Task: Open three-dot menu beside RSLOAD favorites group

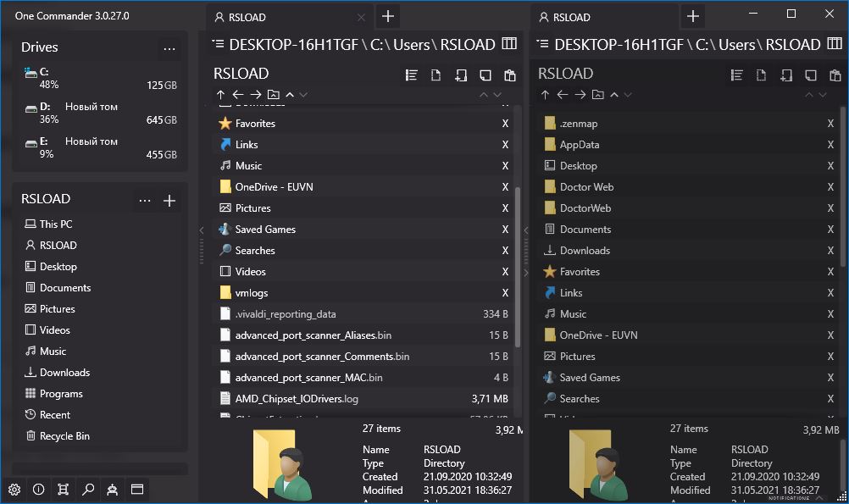Action: point(145,201)
